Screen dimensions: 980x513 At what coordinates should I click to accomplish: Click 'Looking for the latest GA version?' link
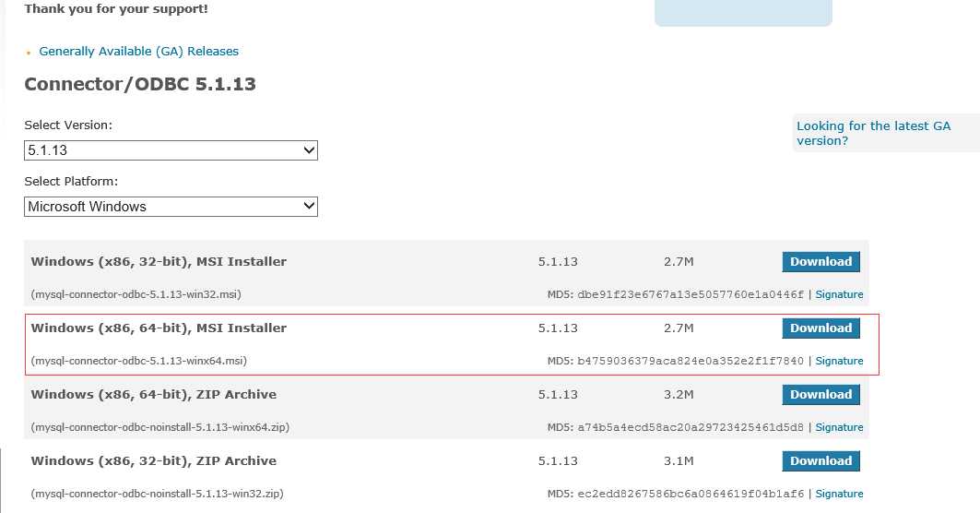click(x=873, y=133)
